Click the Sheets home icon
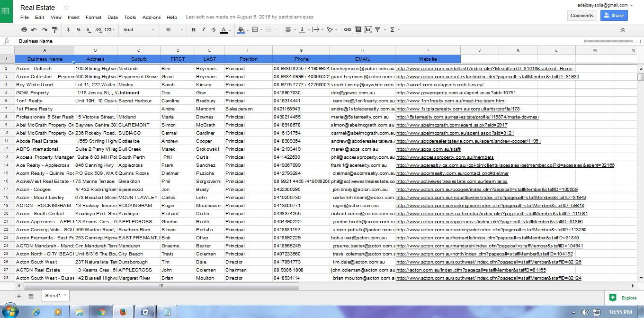The width and height of the screenshot is (644, 318). (x=6, y=11)
